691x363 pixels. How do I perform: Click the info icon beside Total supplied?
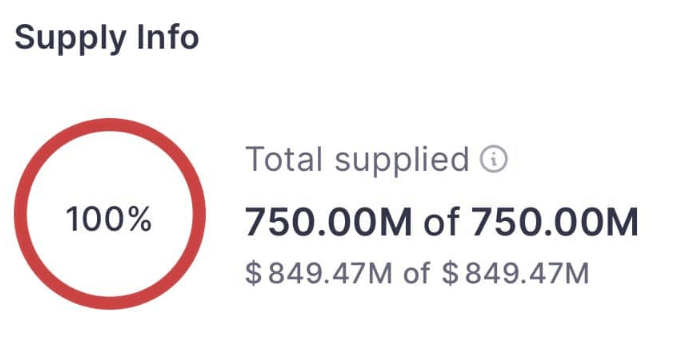coord(494,159)
